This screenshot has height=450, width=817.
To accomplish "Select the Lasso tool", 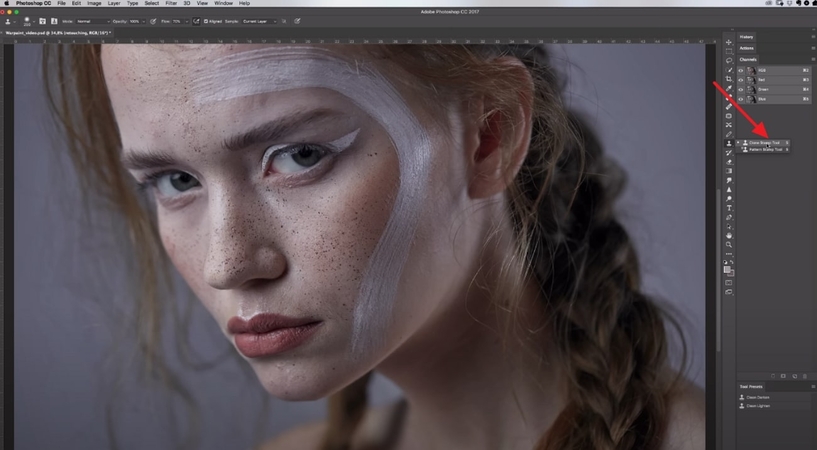I will (729, 60).
